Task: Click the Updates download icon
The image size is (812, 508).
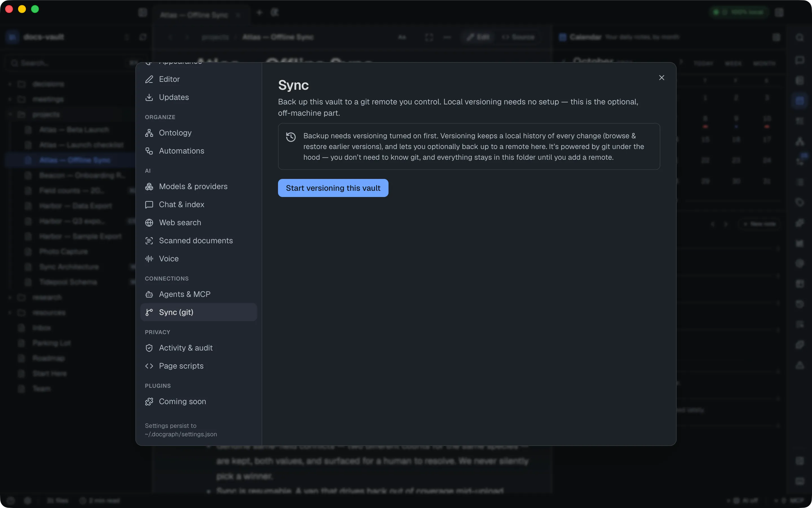Action: [149, 97]
